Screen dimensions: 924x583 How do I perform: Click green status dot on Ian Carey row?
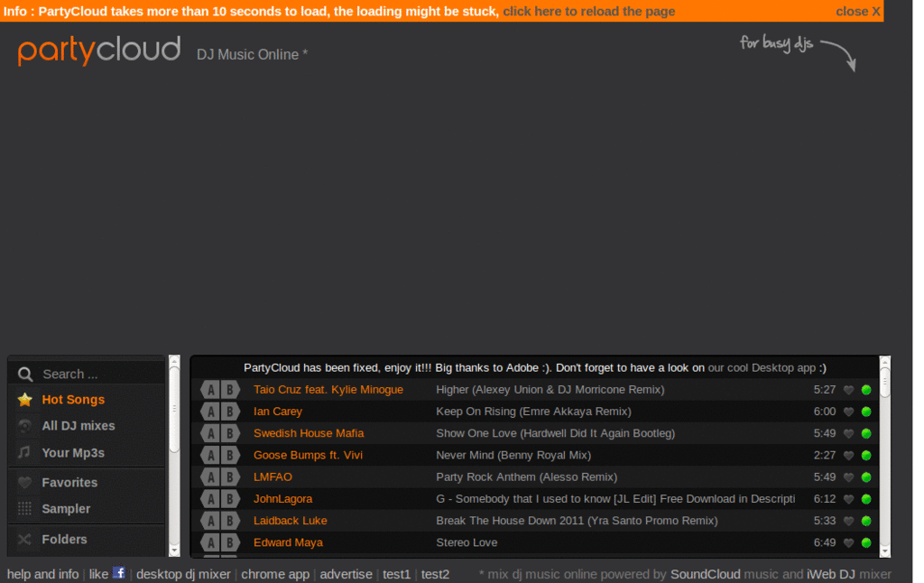pyautogui.click(x=866, y=412)
